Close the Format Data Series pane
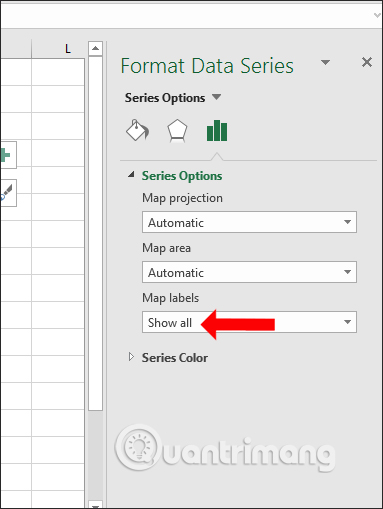 pyautogui.click(x=367, y=62)
